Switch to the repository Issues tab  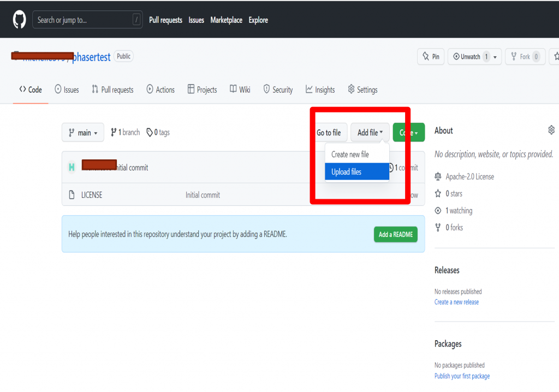pos(67,90)
